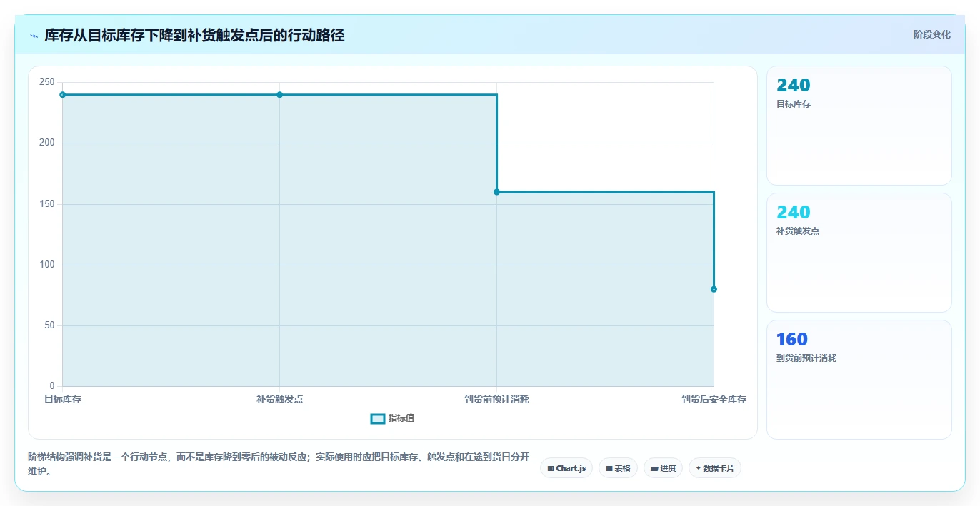Click the x-axis label 补货触发点
Viewport: 980px width, 506px height.
280,400
